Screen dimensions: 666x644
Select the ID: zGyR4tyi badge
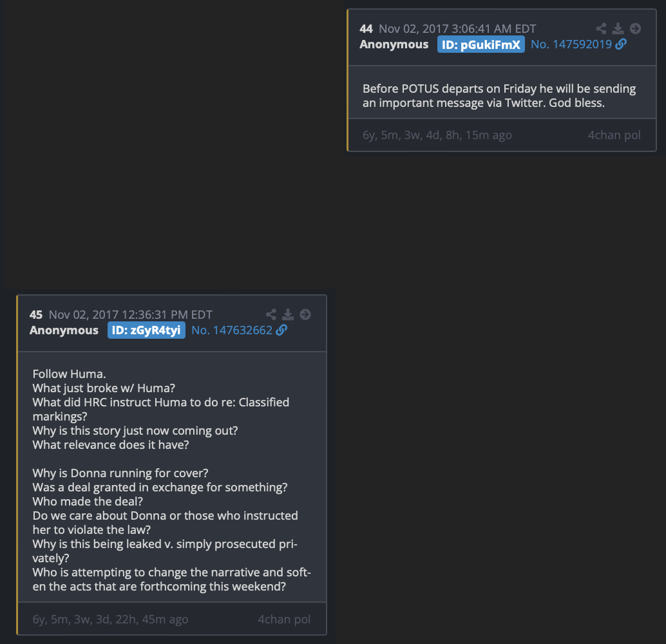147,330
